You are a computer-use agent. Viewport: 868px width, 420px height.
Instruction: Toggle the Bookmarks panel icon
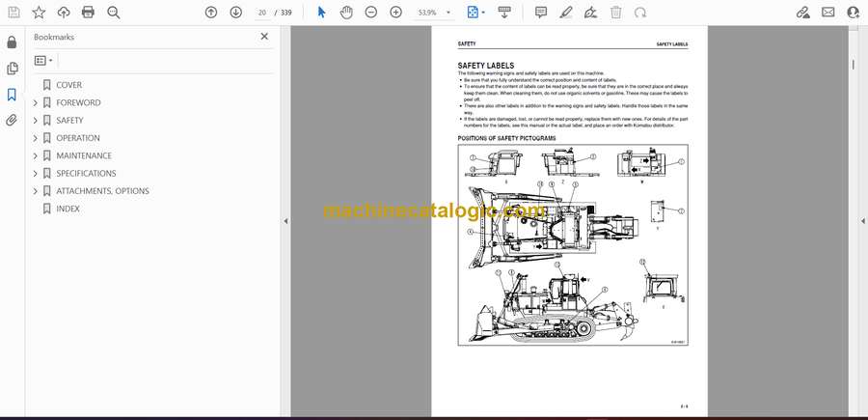click(x=12, y=95)
